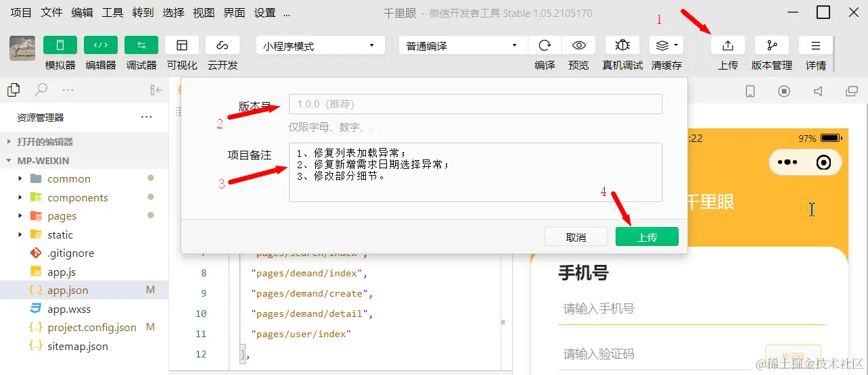The image size is (868, 375).
Task: Open the clear cache (清缓存) dropdown
Action: point(666,45)
